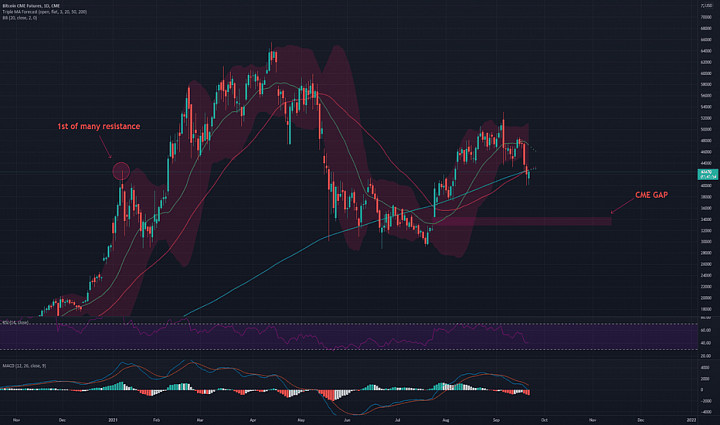Select the MACD (12, 26, close, 9) label
Image resolution: width=720 pixels, height=425 pixels.
tap(24, 366)
